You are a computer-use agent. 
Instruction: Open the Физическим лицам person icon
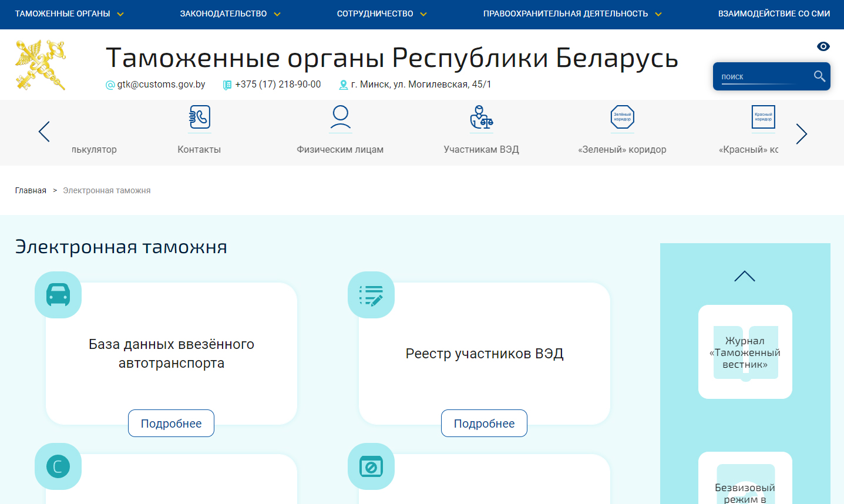[x=341, y=117]
